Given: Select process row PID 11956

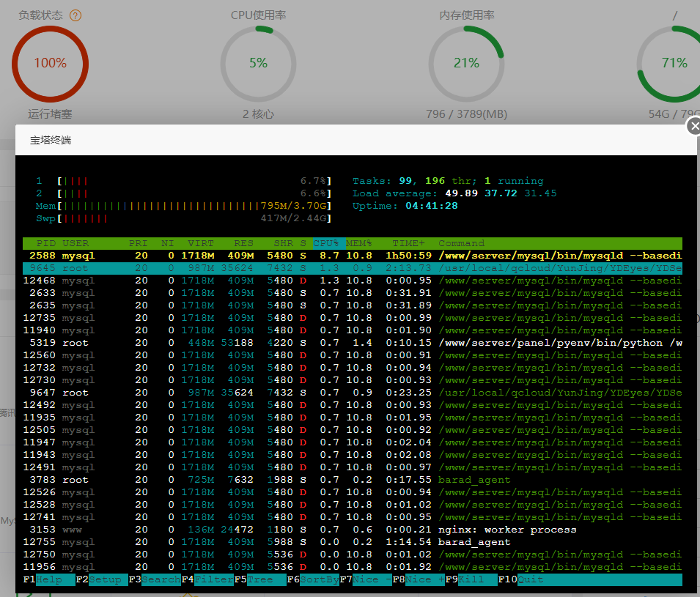Looking at the screenshot, I should [353, 567].
